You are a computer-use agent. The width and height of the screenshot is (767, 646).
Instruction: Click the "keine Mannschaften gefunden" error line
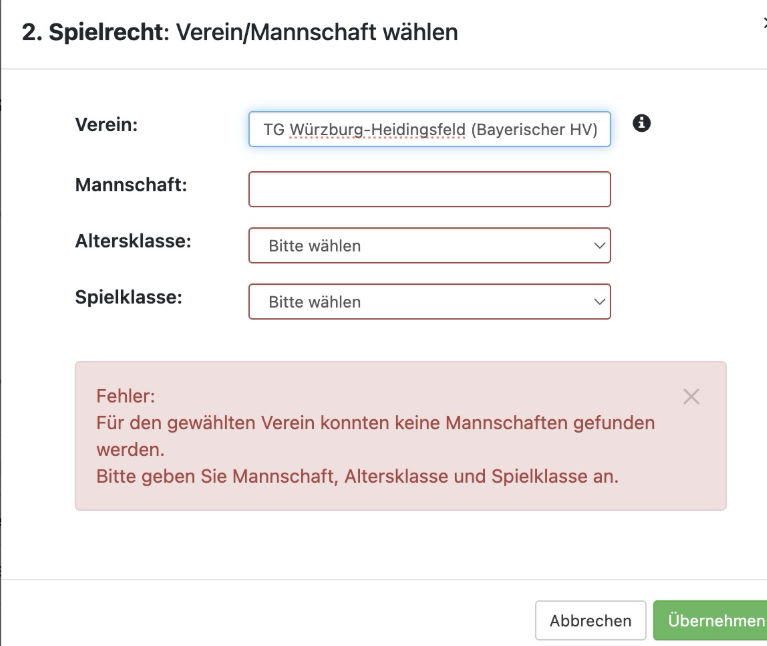click(x=375, y=422)
